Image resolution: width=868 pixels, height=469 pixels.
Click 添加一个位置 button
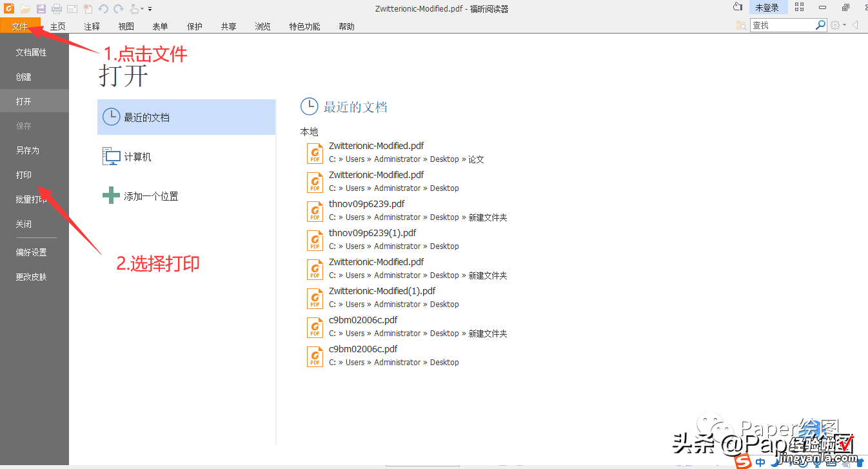pos(186,196)
